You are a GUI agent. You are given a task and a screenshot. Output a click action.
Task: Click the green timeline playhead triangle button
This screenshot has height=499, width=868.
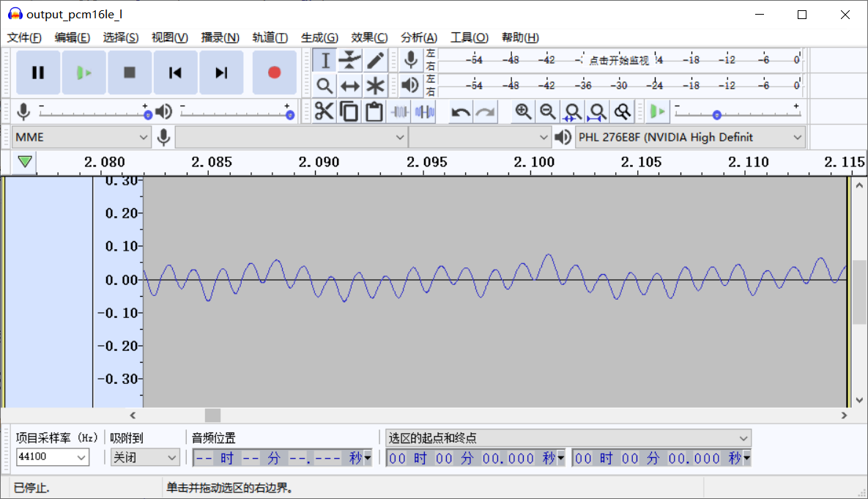point(25,162)
